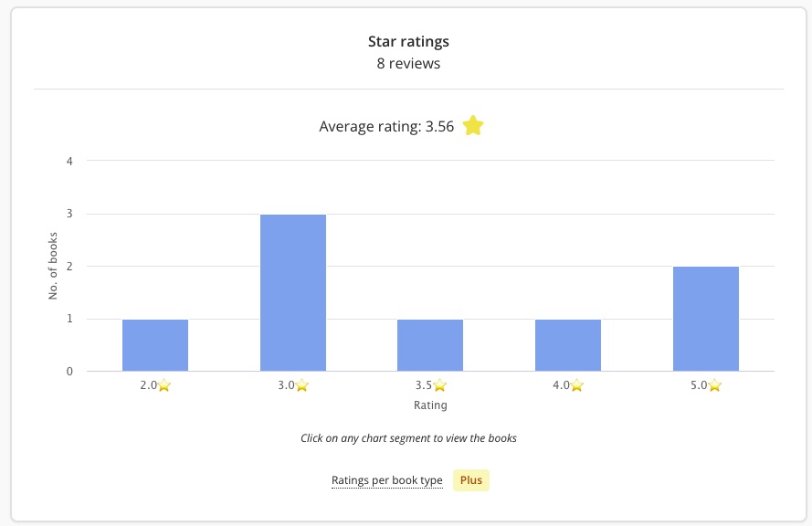This screenshot has width=812, height=526.
Task: Select the tallest bar for 3.0 stars
Action: coord(293,292)
